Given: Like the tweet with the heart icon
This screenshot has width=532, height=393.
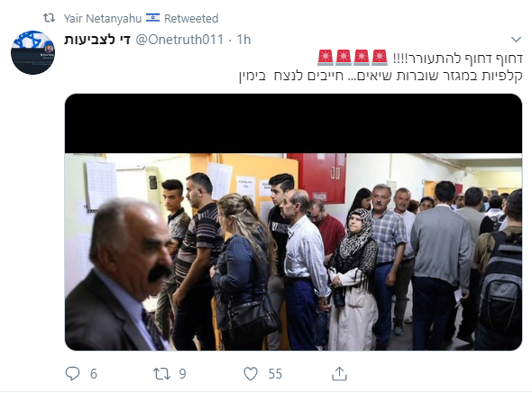Looking at the screenshot, I should click(x=251, y=374).
